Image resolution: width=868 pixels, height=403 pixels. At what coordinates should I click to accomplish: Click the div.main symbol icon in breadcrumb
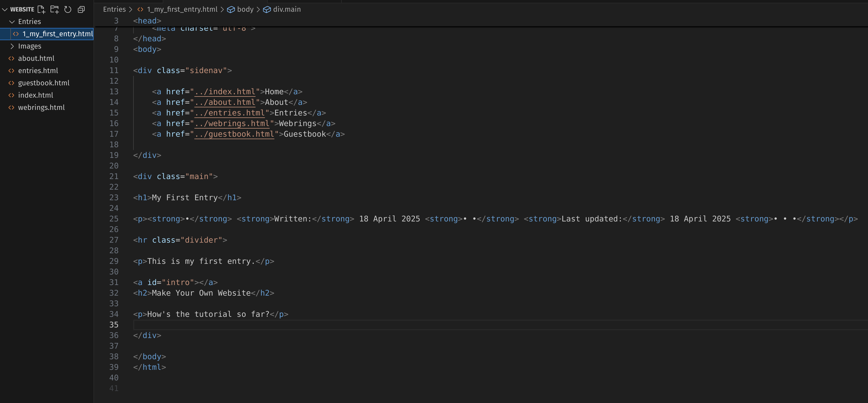267,9
